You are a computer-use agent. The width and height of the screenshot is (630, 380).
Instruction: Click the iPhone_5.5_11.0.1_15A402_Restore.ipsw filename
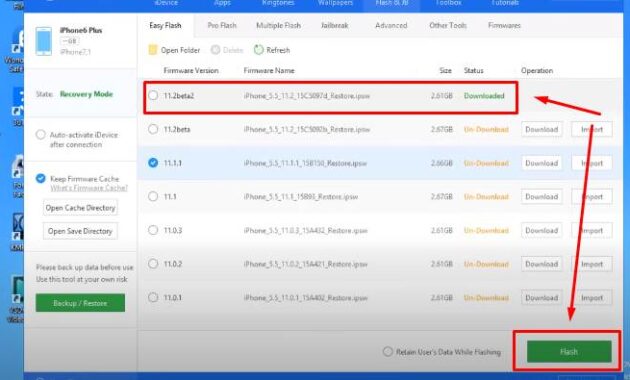[305, 298]
